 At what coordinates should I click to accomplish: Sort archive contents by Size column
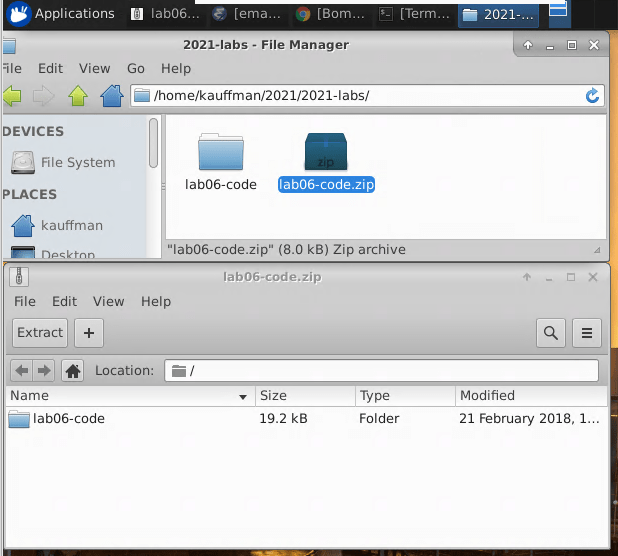coord(305,396)
